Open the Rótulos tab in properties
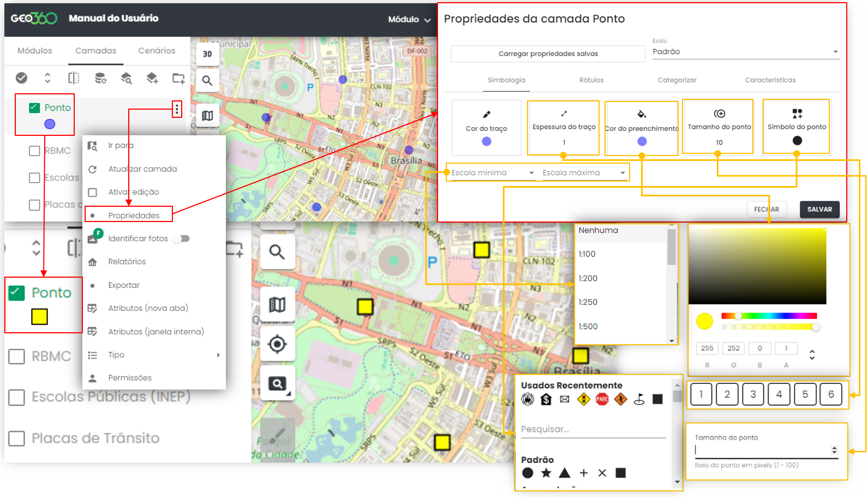Image resolution: width=868 pixels, height=497 pixels. pos(591,80)
